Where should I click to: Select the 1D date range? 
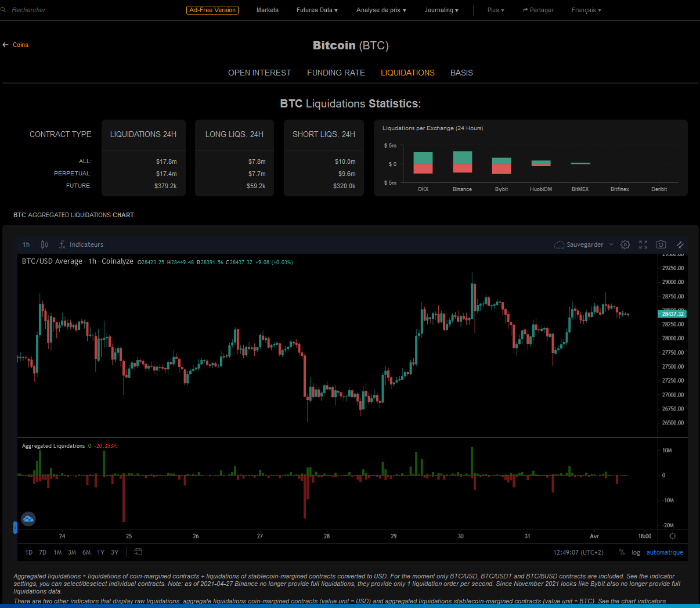click(x=28, y=552)
